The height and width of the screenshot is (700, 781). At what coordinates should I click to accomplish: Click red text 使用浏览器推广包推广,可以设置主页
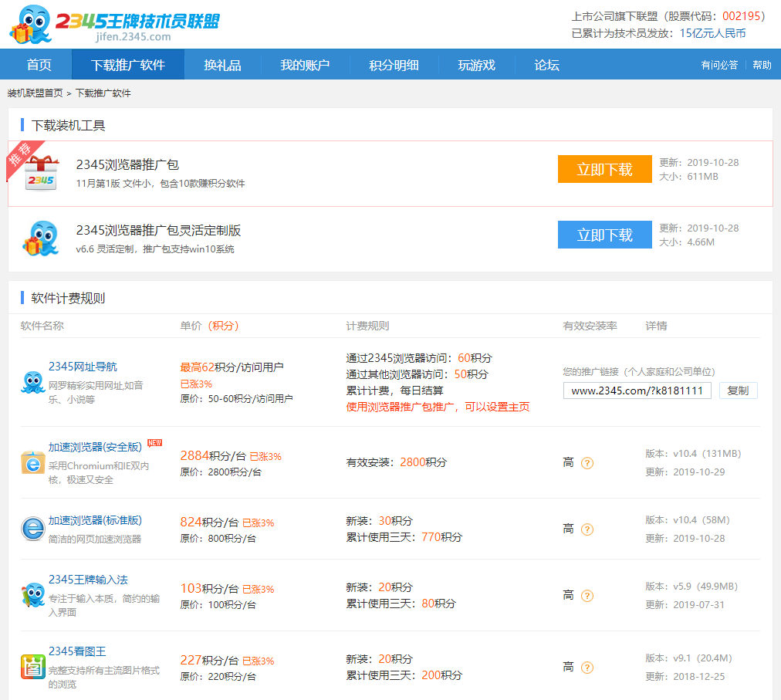pos(438,407)
